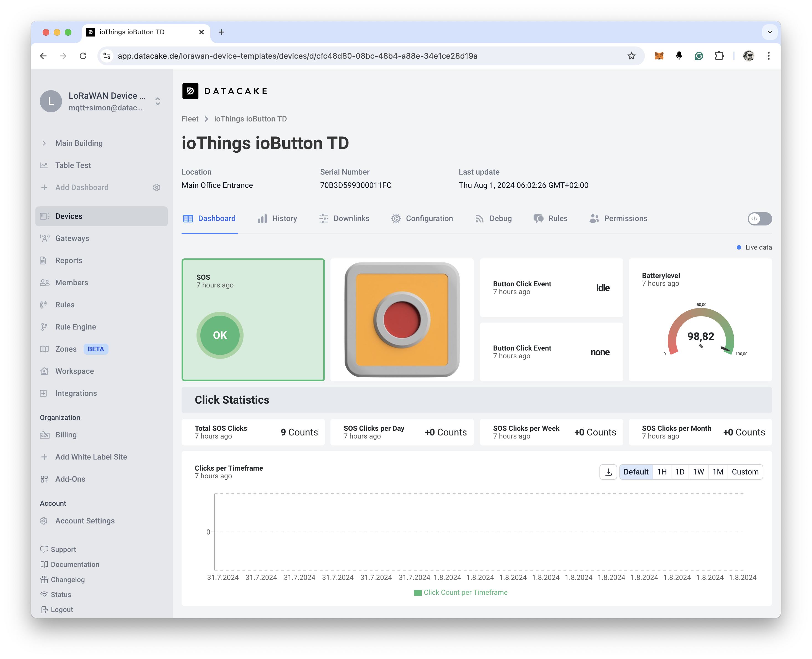Open the Table Test dashboard

point(73,165)
